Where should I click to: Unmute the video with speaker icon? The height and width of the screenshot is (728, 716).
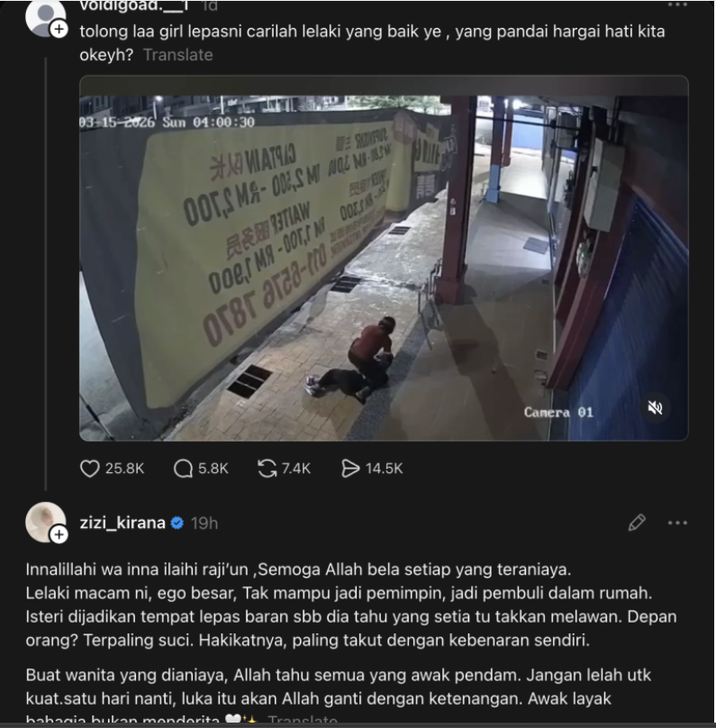pyautogui.click(x=655, y=408)
